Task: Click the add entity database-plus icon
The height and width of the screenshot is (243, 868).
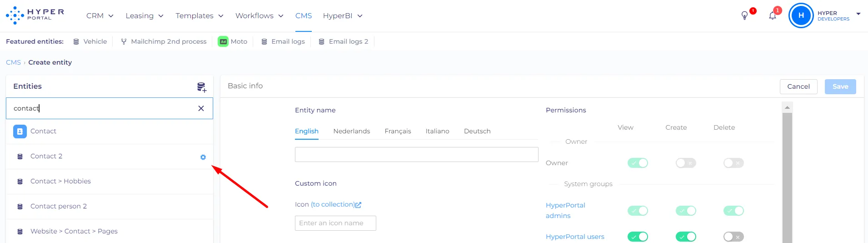Action: click(x=201, y=87)
